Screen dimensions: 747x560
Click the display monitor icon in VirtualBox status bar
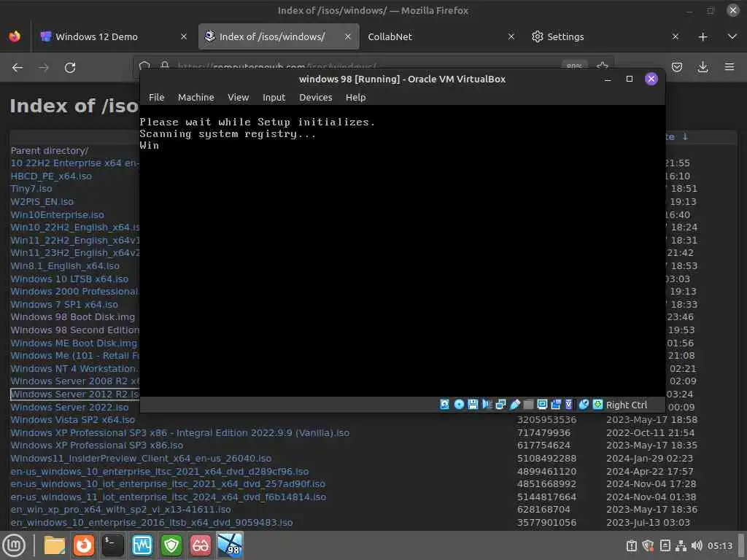coord(542,404)
